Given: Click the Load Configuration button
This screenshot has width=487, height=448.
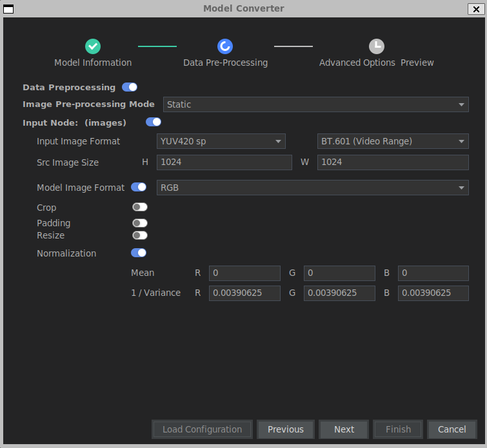Looking at the screenshot, I should click(x=202, y=429).
